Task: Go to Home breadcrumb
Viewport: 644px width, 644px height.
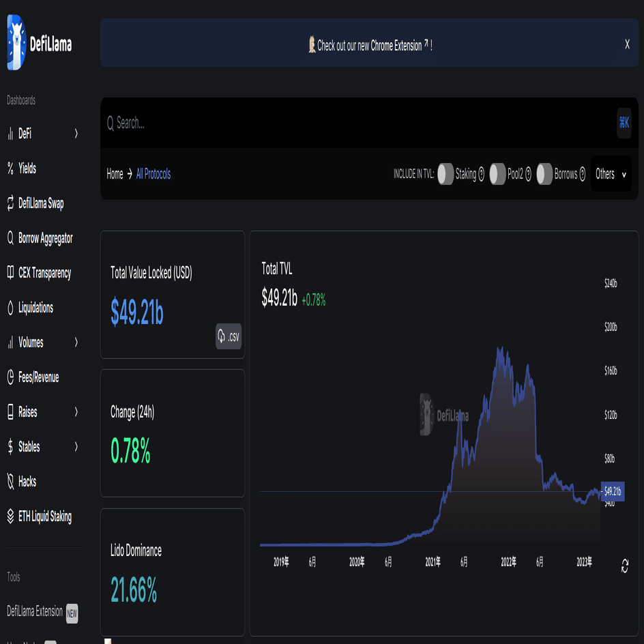Action: click(x=115, y=174)
